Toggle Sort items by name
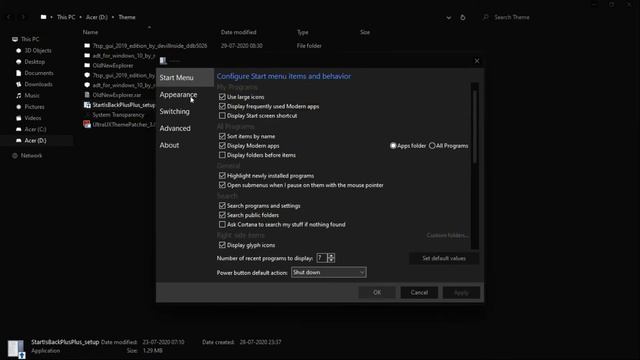Screen dimensions: 640x360 222,136
